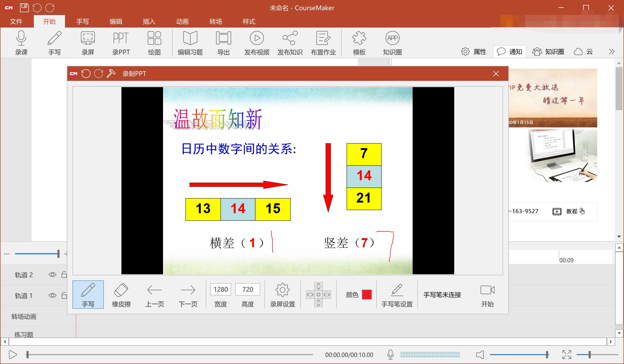Pick the red pen 颜色 color swatch

pos(367,295)
